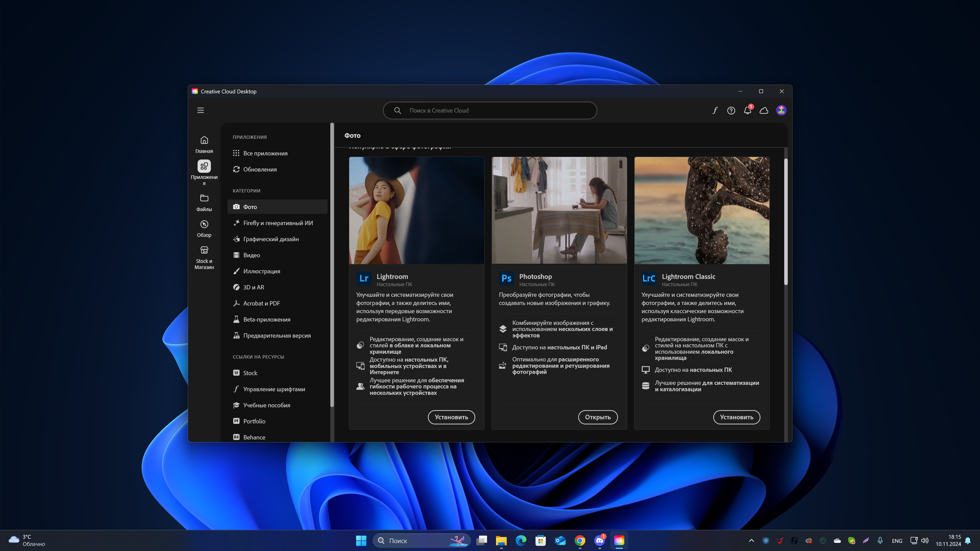Click the sidebar vertical scrollbar
The image size is (980, 551).
(x=332, y=265)
